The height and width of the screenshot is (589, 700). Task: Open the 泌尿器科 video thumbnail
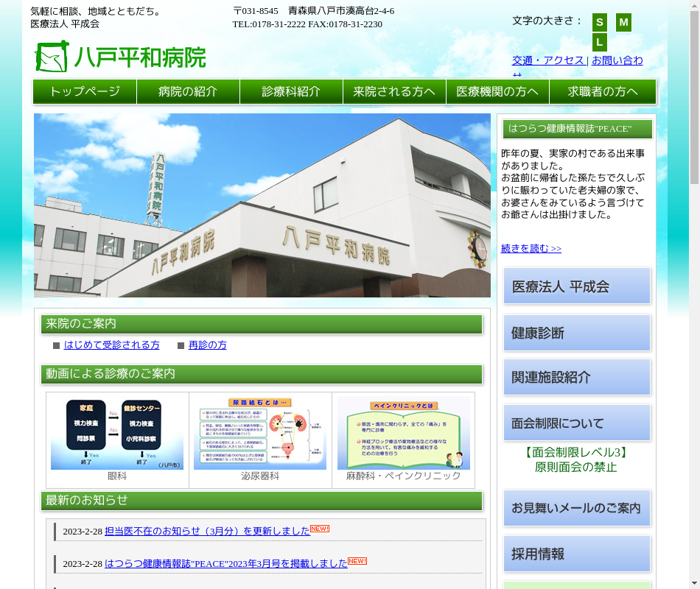pos(260,434)
